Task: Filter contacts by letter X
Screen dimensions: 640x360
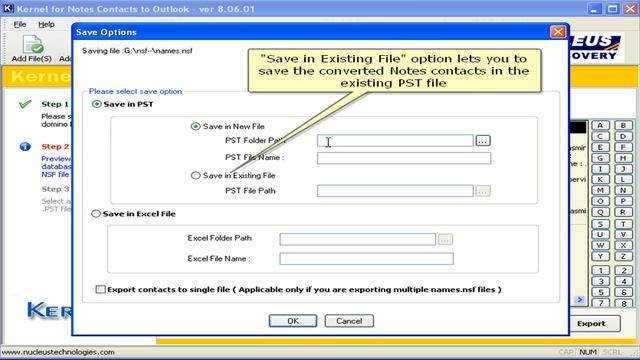Action: [623, 246]
